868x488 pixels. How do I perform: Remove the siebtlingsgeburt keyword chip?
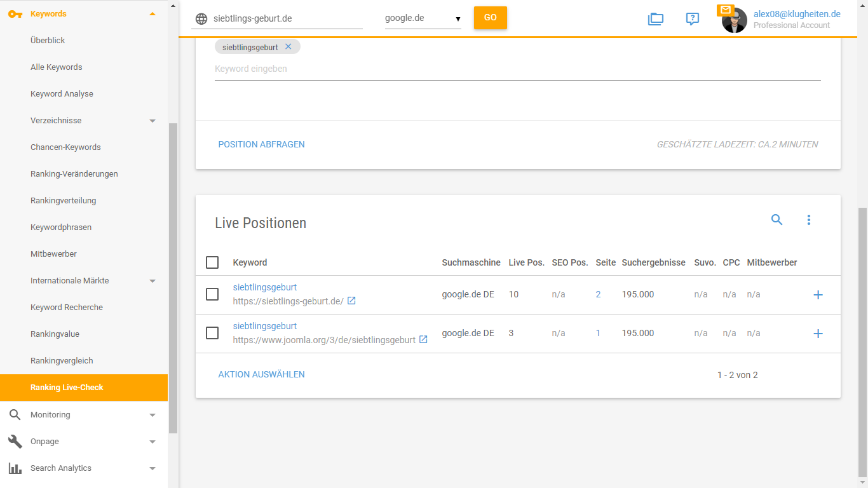coord(288,47)
